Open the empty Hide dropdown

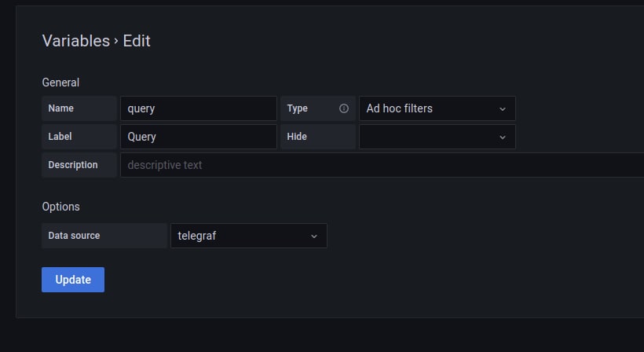437,137
